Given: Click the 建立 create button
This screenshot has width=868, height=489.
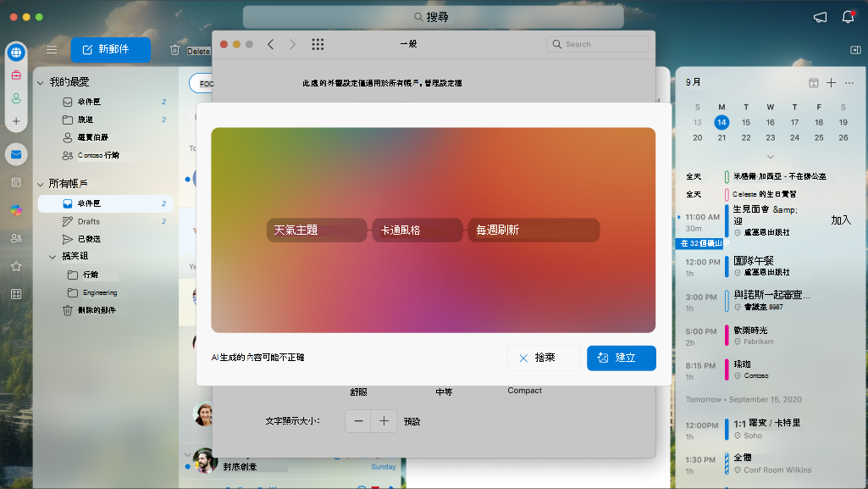Looking at the screenshot, I should pos(621,358).
